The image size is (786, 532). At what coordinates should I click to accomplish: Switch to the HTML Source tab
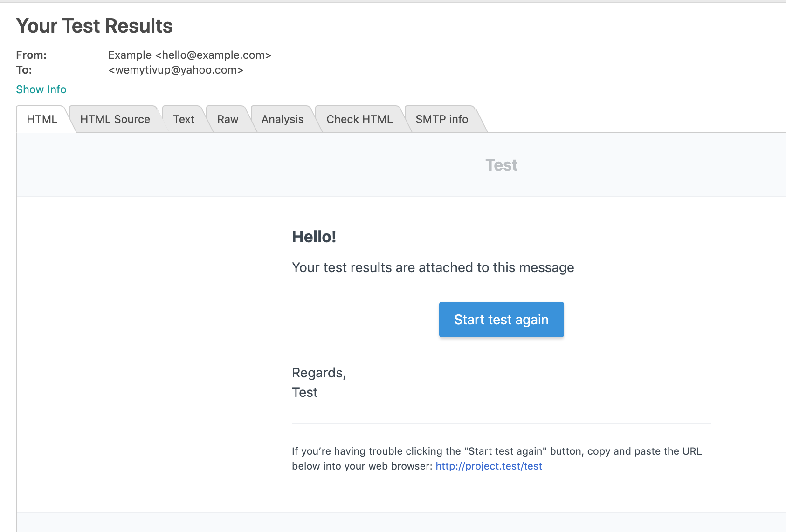tap(115, 119)
